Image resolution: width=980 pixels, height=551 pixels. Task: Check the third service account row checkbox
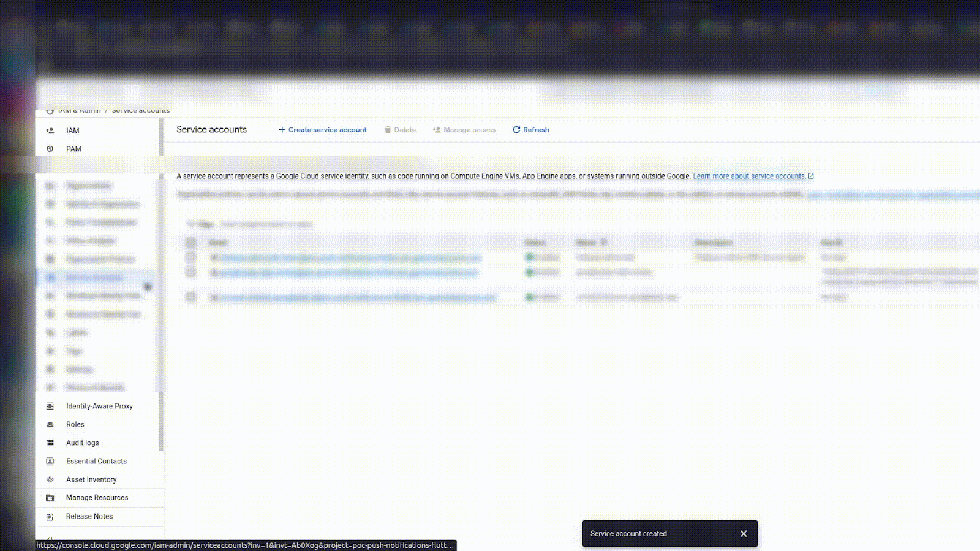[x=190, y=298]
